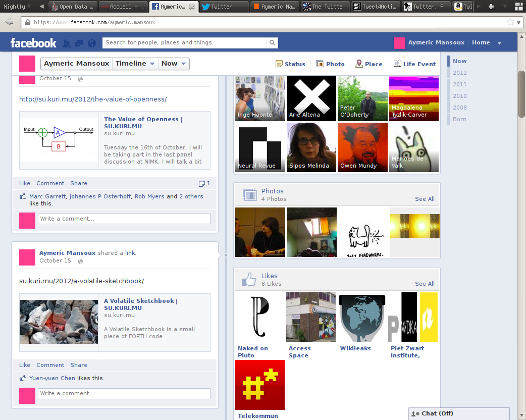Click the search magnifier button
526x420 pixels.
pos(272,43)
